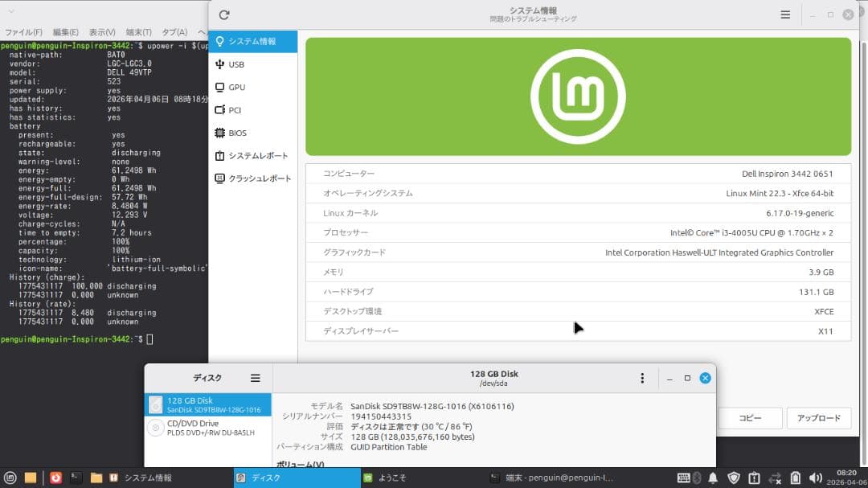The image size is (868, 488).
Task: Switch to ディスク taskbar window button
Action: click(x=297, y=478)
